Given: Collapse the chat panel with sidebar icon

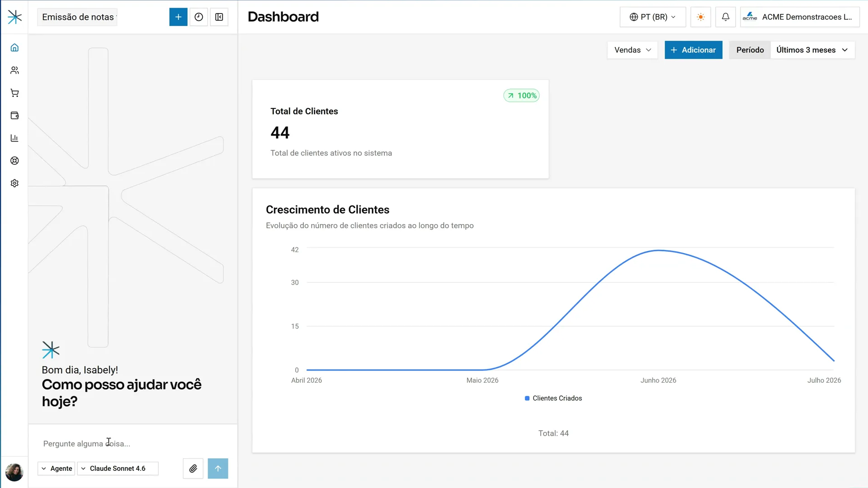Looking at the screenshot, I should click(219, 17).
